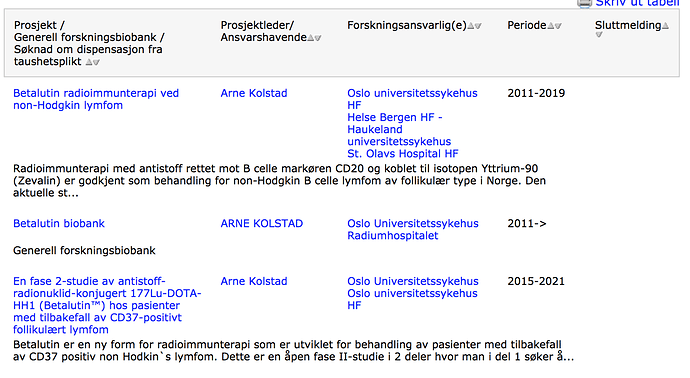Open 'Skriv ut tabell' print link
Viewport: 690px width, 378px height.
tap(637, 3)
